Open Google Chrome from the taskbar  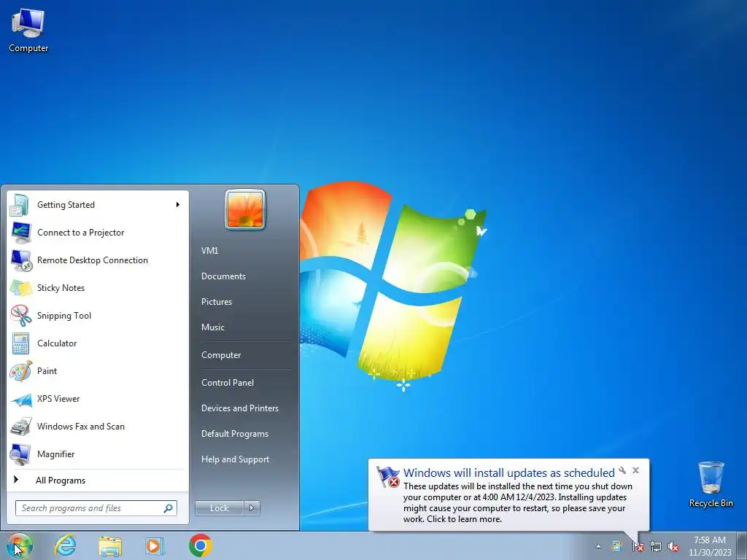[200, 545]
